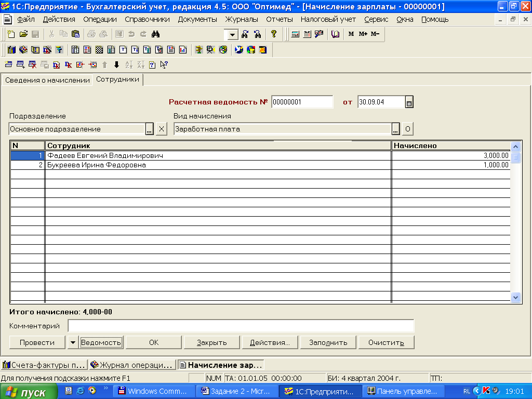Open the calendar picker next to date
This screenshot has height=399, width=532.
pos(409,102)
